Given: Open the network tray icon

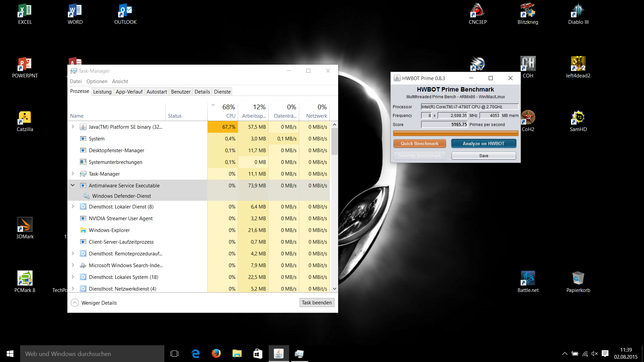Looking at the screenshot, I should point(585,354).
